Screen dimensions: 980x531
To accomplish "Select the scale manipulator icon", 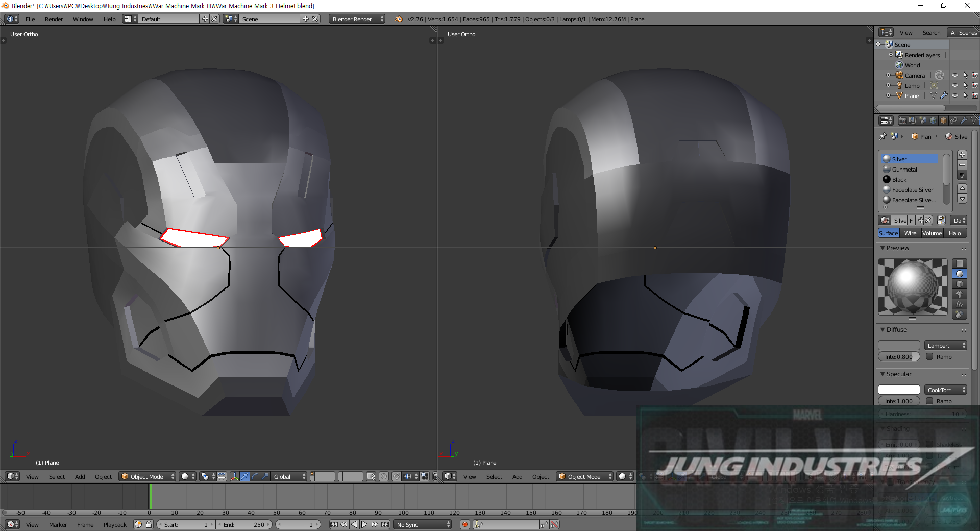I will [x=265, y=476].
